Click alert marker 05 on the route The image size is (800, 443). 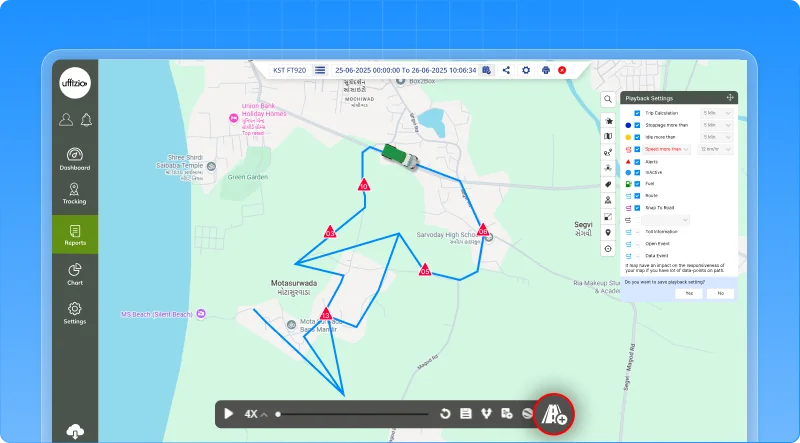point(424,270)
